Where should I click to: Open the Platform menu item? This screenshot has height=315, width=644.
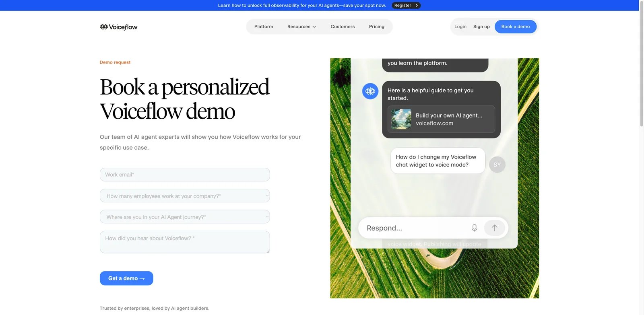[264, 27]
